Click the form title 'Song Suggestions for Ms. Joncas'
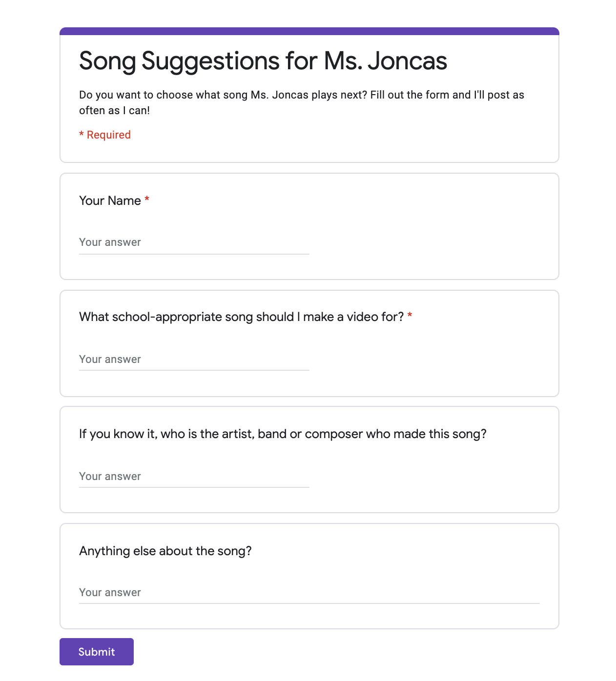Image resolution: width=616 pixels, height=681 pixels. click(x=263, y=61)
